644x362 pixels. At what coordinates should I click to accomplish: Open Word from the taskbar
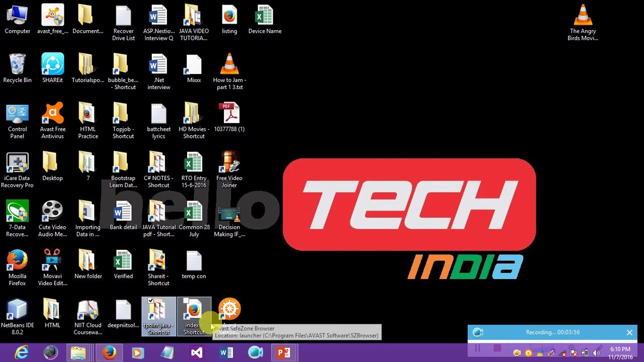[x=226, y=353]
